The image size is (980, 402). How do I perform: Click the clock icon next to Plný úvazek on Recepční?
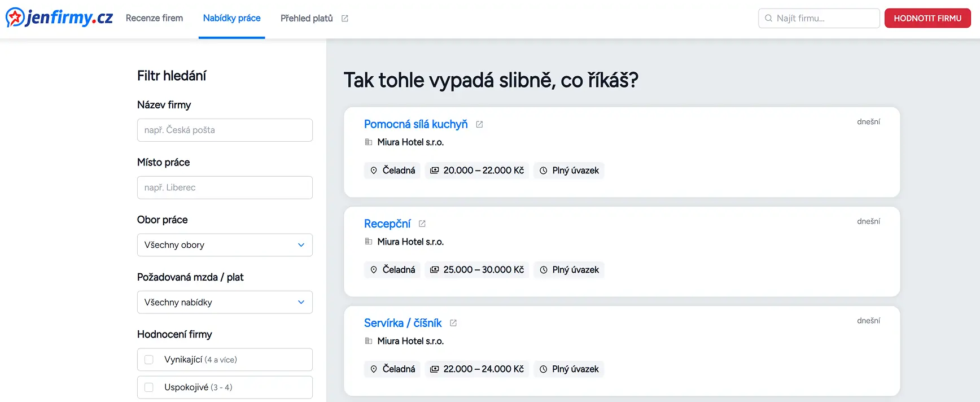point(543,269)
